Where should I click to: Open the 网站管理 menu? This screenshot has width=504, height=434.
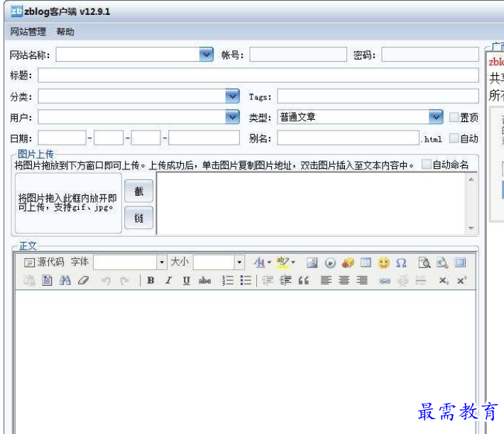point(28,31)
